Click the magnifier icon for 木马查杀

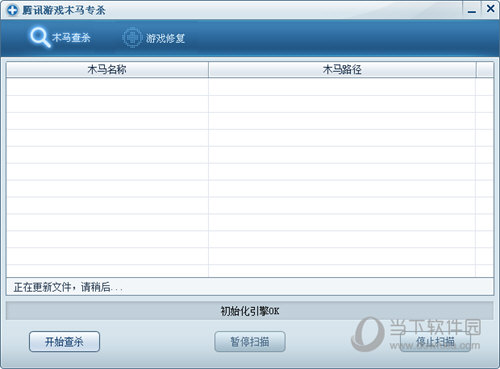pyautogui.click(x=40, y=37)
